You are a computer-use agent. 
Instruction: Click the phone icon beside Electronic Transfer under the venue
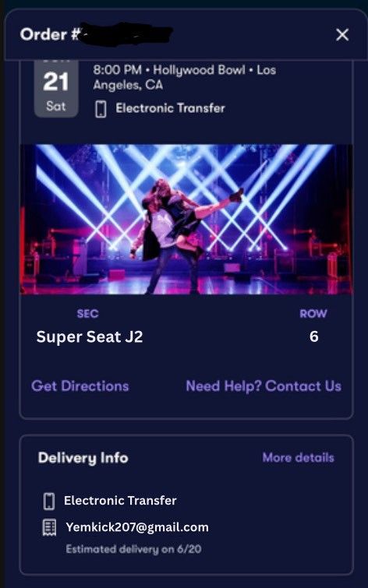[x=101, y=109]
